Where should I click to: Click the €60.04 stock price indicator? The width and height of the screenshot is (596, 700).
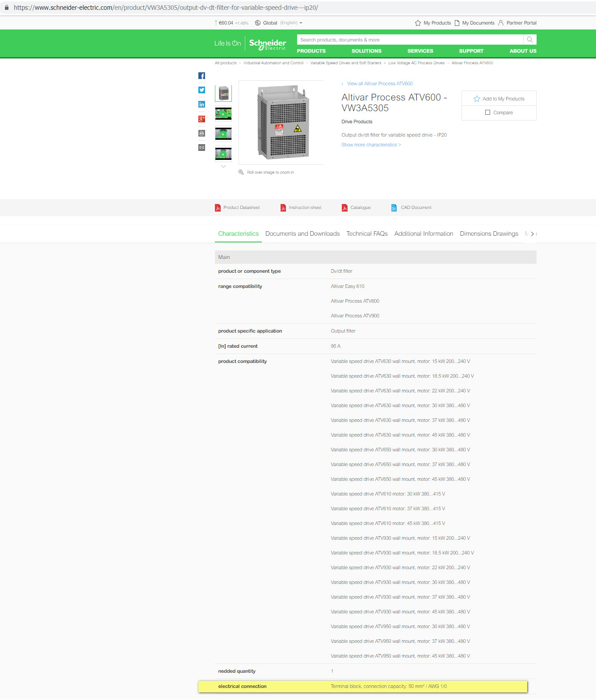click(x=231, y=23)
